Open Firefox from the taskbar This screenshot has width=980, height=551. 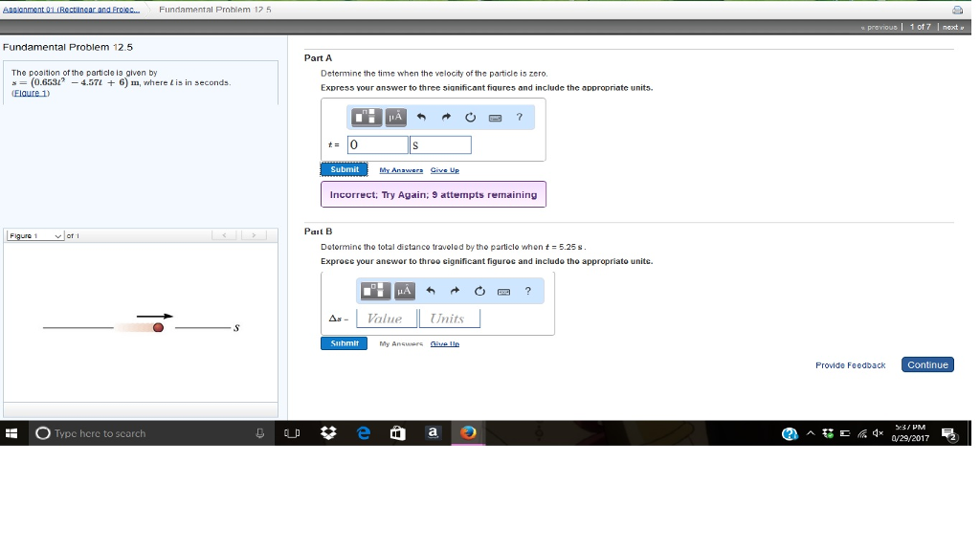pyautogui.click(x=466, y=432)
